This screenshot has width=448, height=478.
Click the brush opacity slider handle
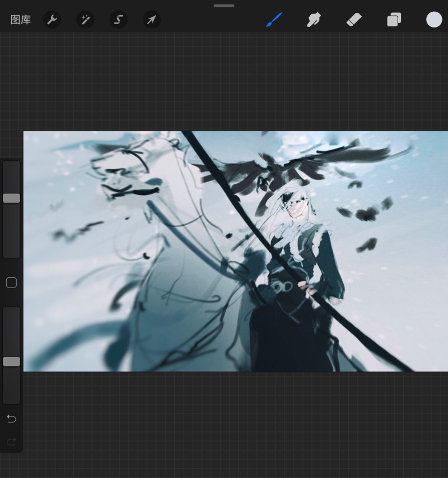coord(12,361)
